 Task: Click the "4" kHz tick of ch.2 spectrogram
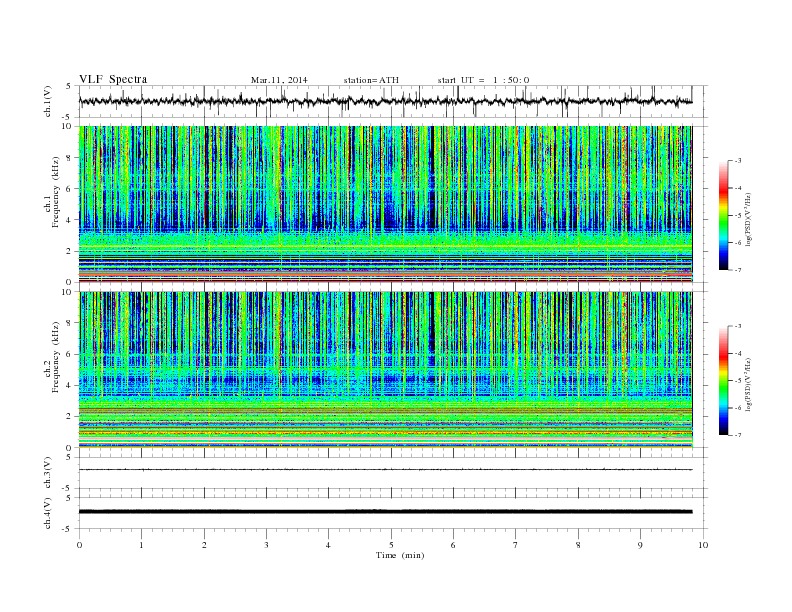pos(70,386)
